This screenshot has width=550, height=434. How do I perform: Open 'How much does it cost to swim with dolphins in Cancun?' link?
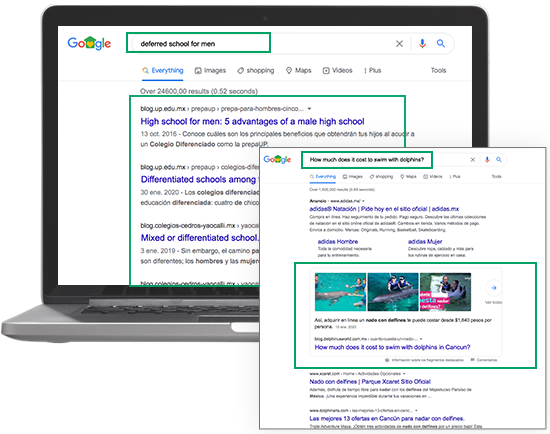pos(392,347)
